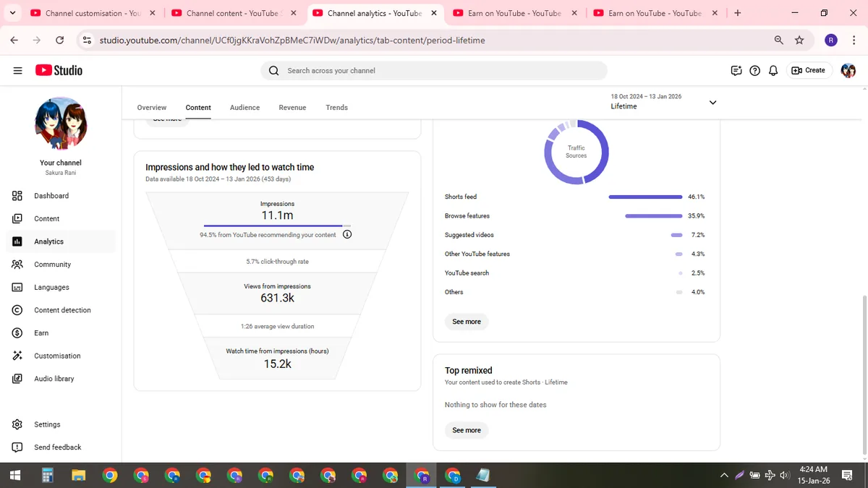This screenshot has height=488, width=868.
Task: Click the 15.2k watch time value
Action: (277, 364)
